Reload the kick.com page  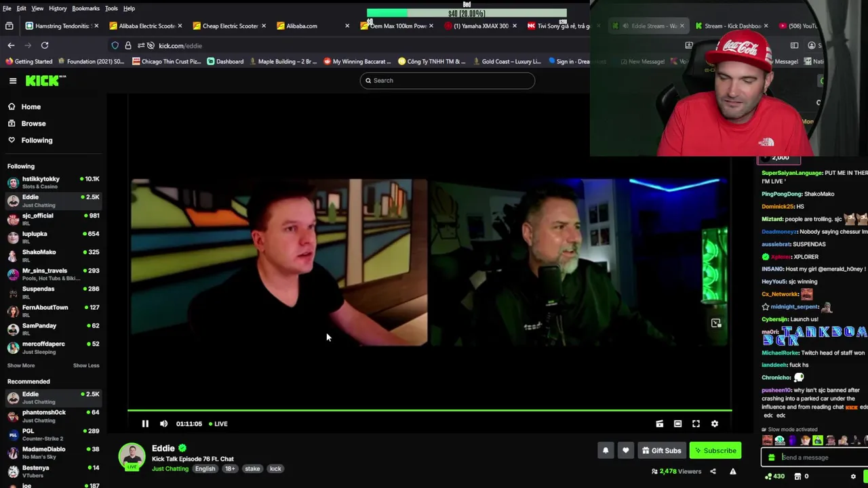pyautogui.click(x=45, y=45)
